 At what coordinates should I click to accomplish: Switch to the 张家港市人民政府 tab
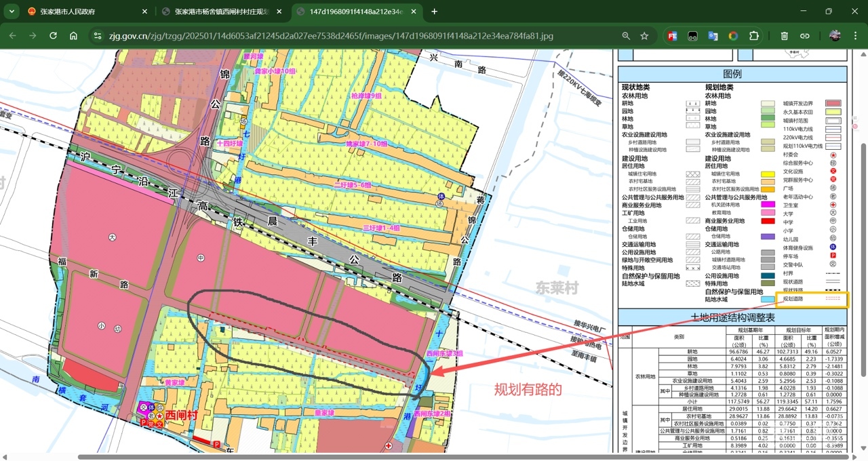coord(81,12)
